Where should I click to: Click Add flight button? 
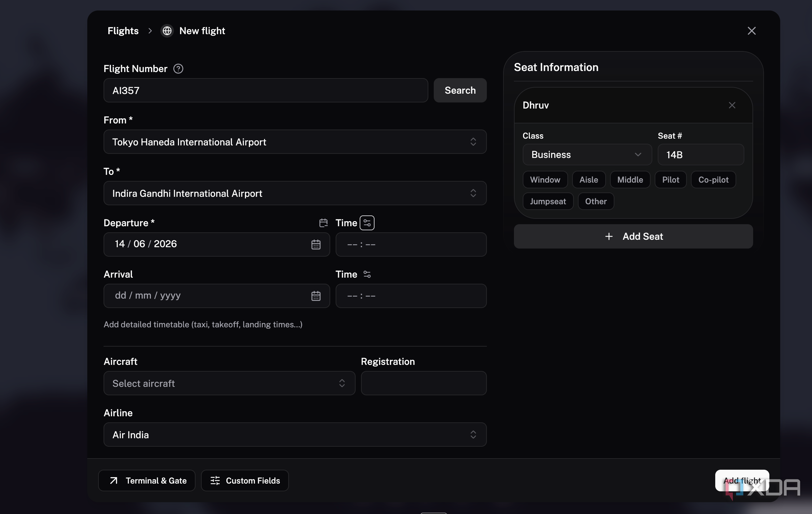pos(742,481)
